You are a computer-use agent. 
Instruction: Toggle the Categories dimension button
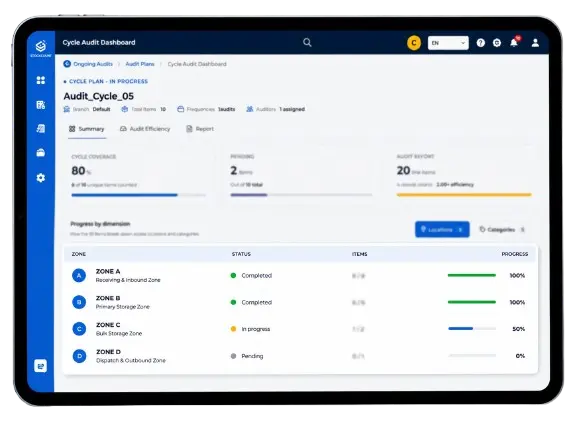point(502,230)
